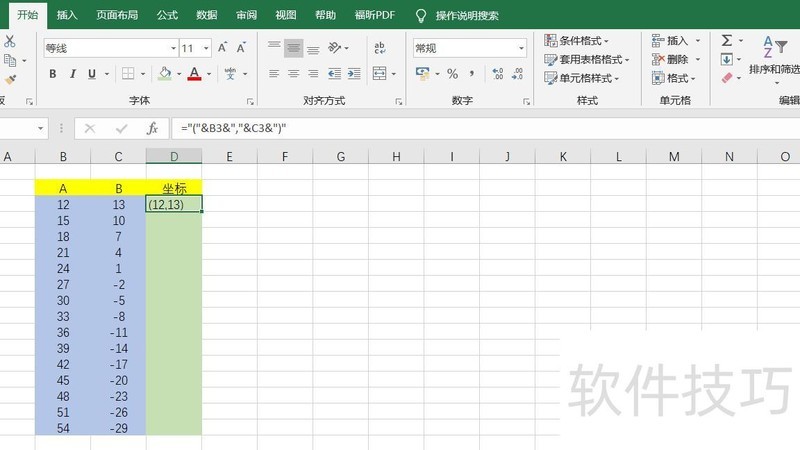Click the AutoSum sigma icon
The width and height of the screenshot is (800, 450).
point(727,40)
